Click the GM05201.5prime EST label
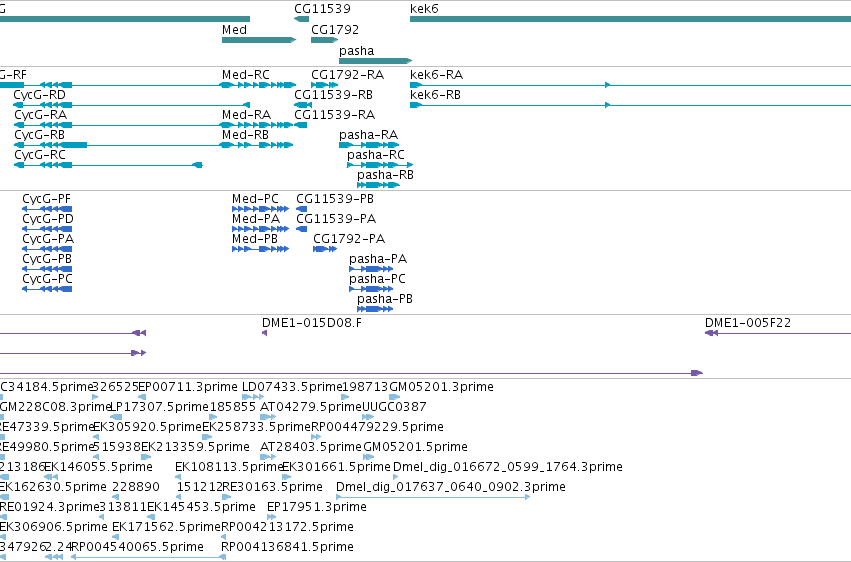The height and width of the screenshot is (562, 851). pyautogui.click(x=416, y=448)
